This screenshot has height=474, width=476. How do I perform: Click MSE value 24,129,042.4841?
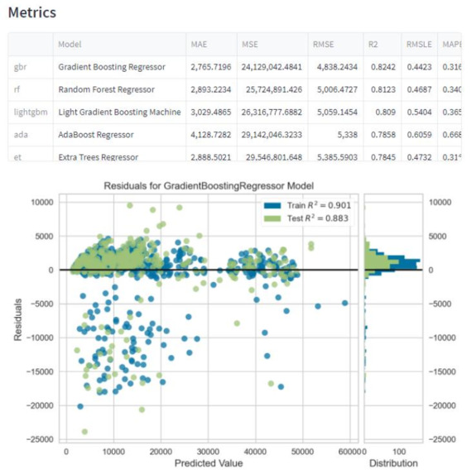coord(272,67)
